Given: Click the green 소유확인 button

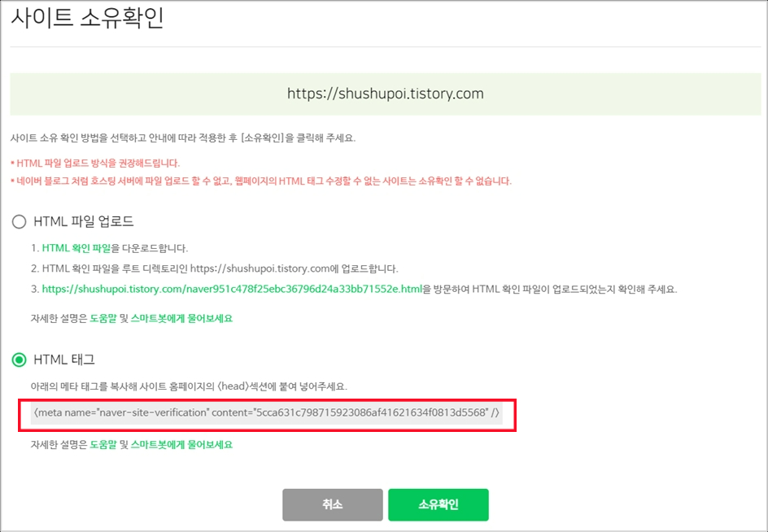Looking at the screenshot, I should click(439, 504).
